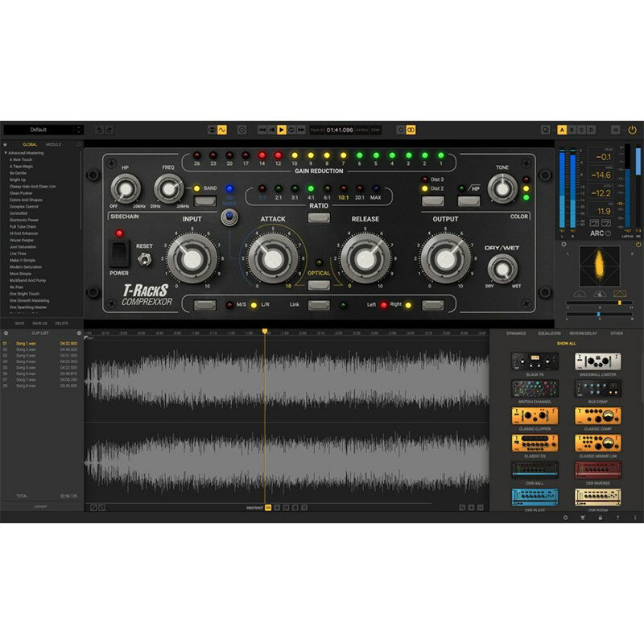Select the waveform view icon in toolbar
This screenshot has height=644, width=644.
click(222, 130)
